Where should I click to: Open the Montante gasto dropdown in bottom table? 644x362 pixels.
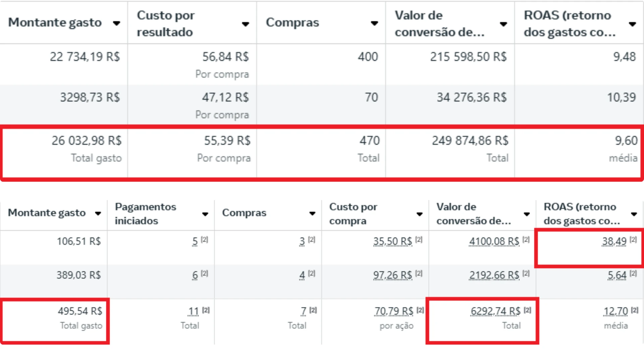click(98, 214)
